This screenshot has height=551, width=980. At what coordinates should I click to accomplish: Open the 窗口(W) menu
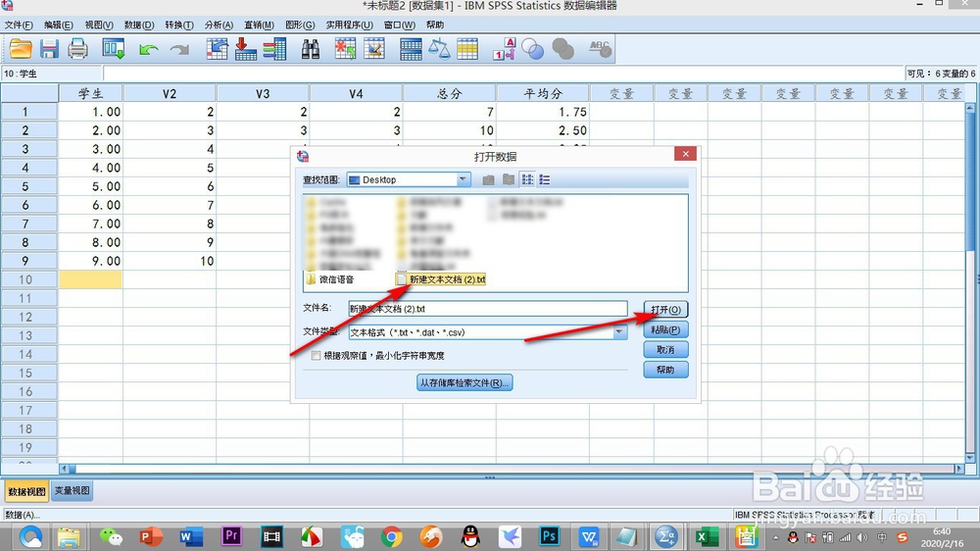[x=400, y=25]
